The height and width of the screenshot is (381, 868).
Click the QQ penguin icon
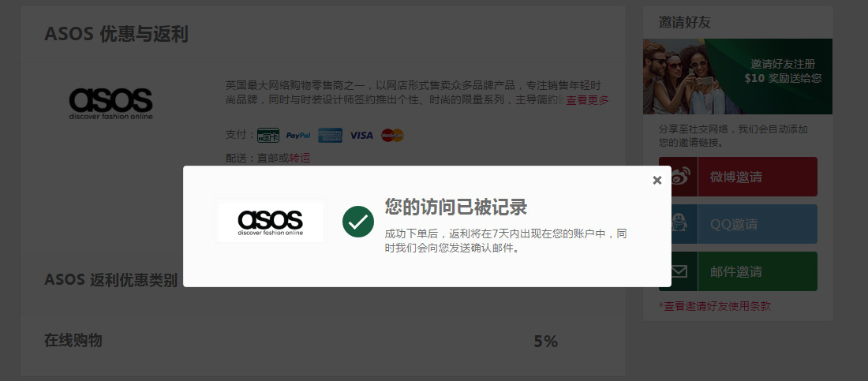coord(679,224)
